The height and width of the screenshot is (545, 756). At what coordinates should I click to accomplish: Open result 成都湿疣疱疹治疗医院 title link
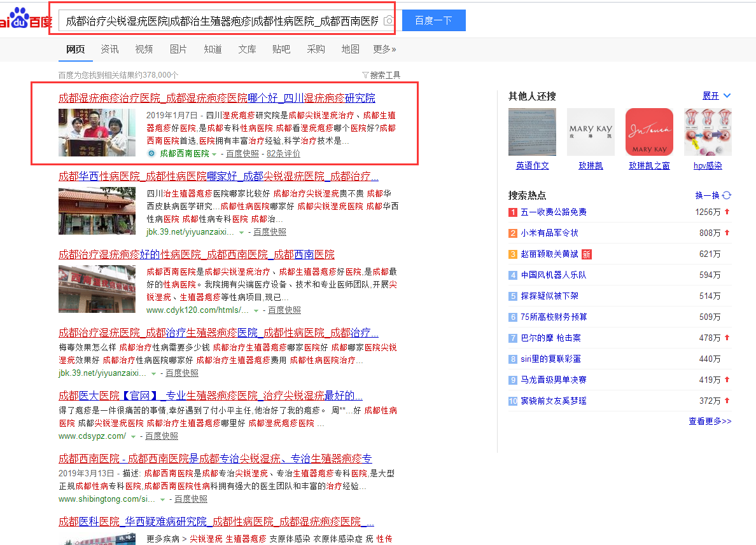[x=216, y=98]
